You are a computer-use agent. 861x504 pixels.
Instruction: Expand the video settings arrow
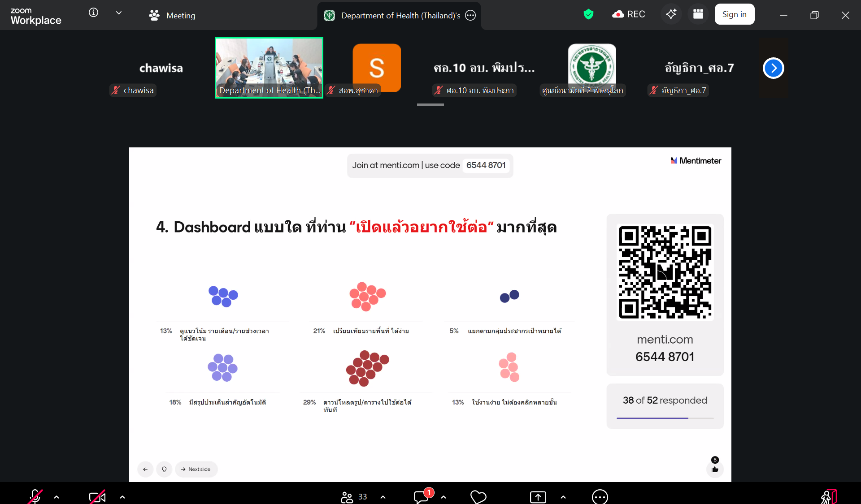coord(122,497)
